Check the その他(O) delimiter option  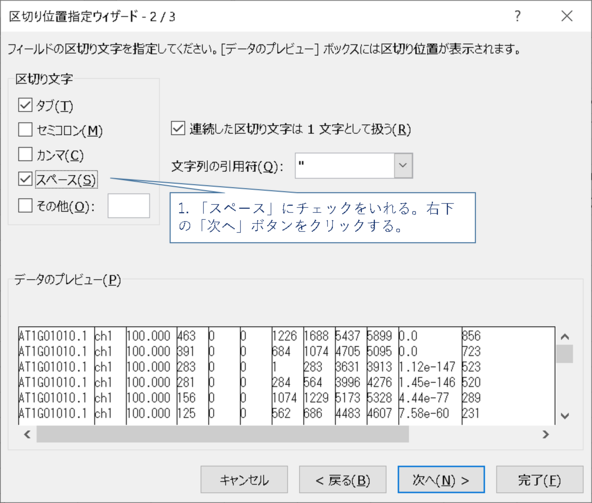[x=25, y=206]
